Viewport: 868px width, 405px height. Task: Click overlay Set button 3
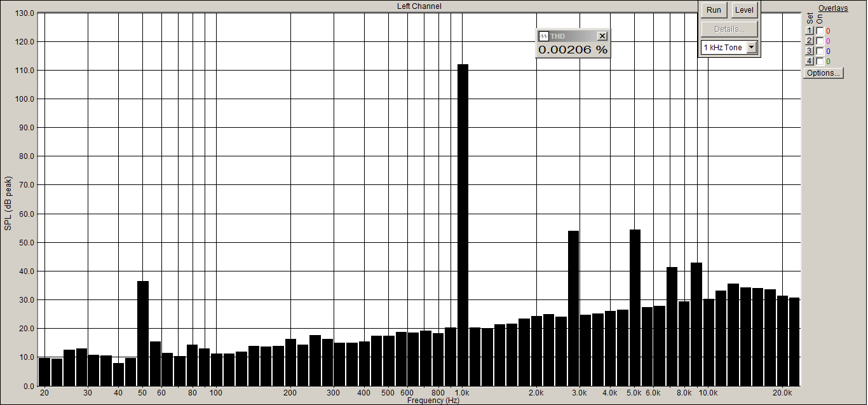point(810,51)
